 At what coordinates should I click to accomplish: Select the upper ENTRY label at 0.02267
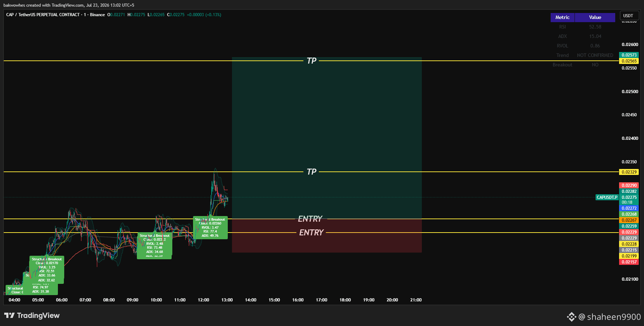click(310, 219)
